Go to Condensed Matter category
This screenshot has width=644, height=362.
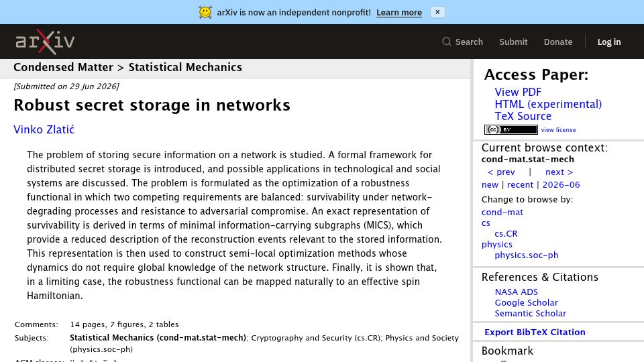[x=63, y=67]
